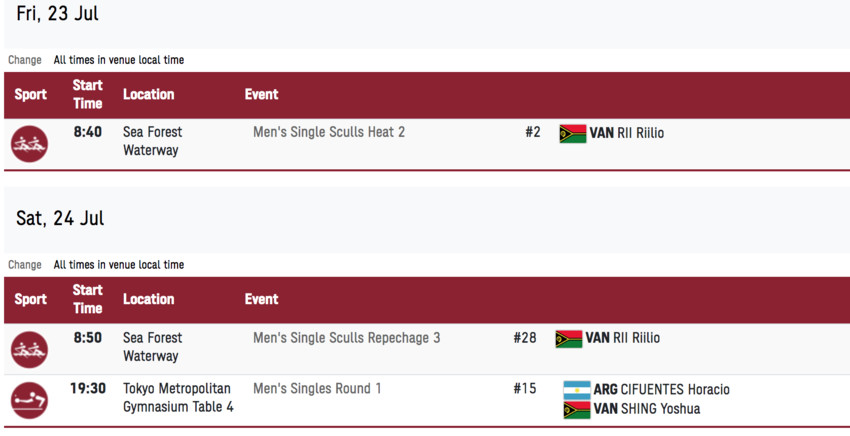850x436 pixels.
Task: Click Location header in Saturday table
Action: click(x=149, y=299)
